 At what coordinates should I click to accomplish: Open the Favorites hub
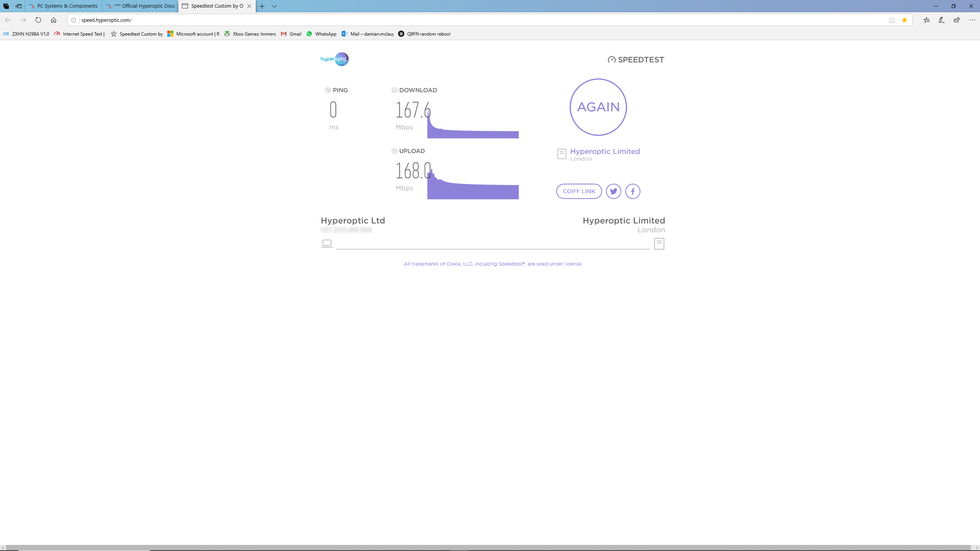(926, 20)
